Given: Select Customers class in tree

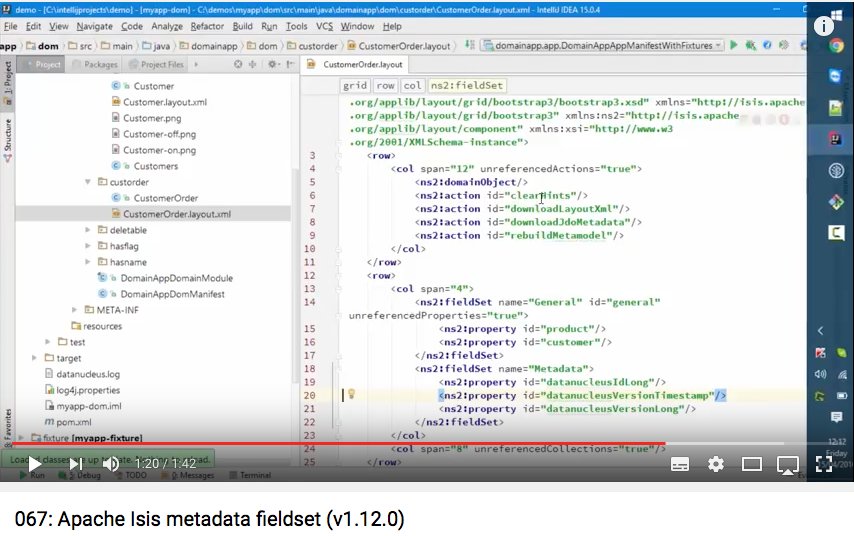Looking at the screenshot, I should [156, 166].
